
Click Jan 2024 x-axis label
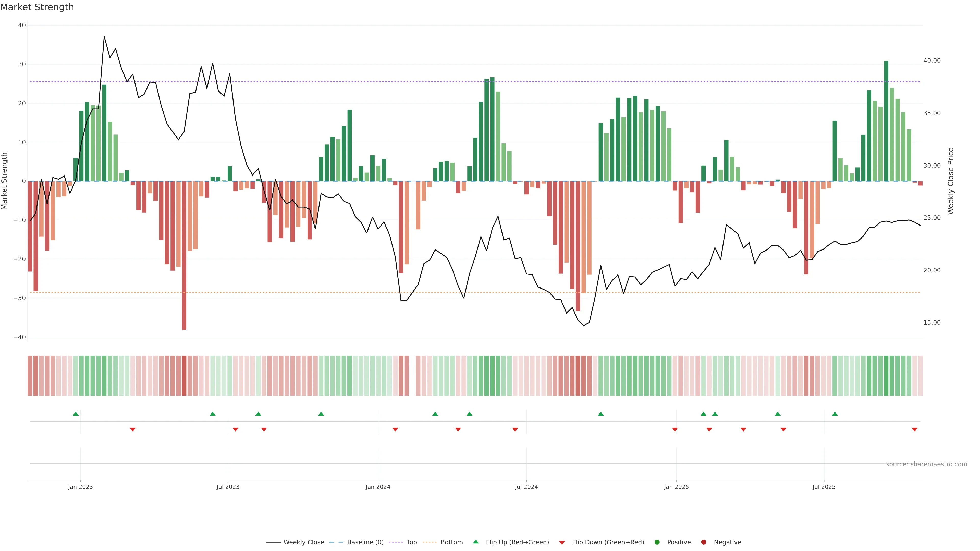[378, 487]
